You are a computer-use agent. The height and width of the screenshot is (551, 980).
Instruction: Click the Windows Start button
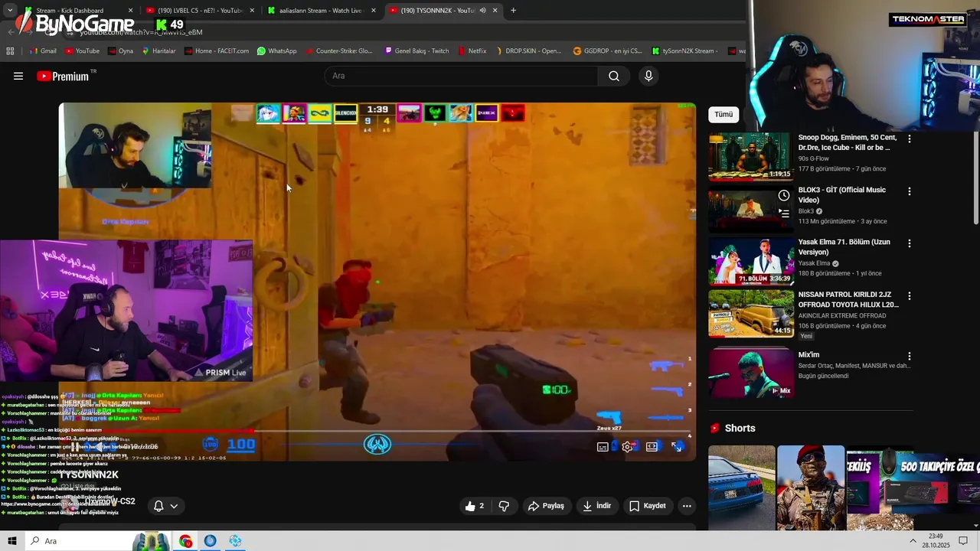[12, 541]
